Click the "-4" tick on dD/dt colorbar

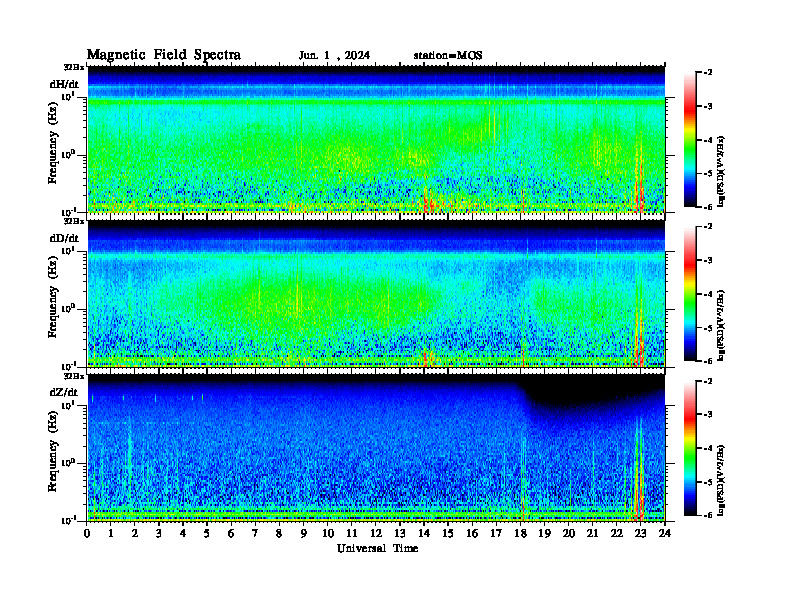point(708,294)
